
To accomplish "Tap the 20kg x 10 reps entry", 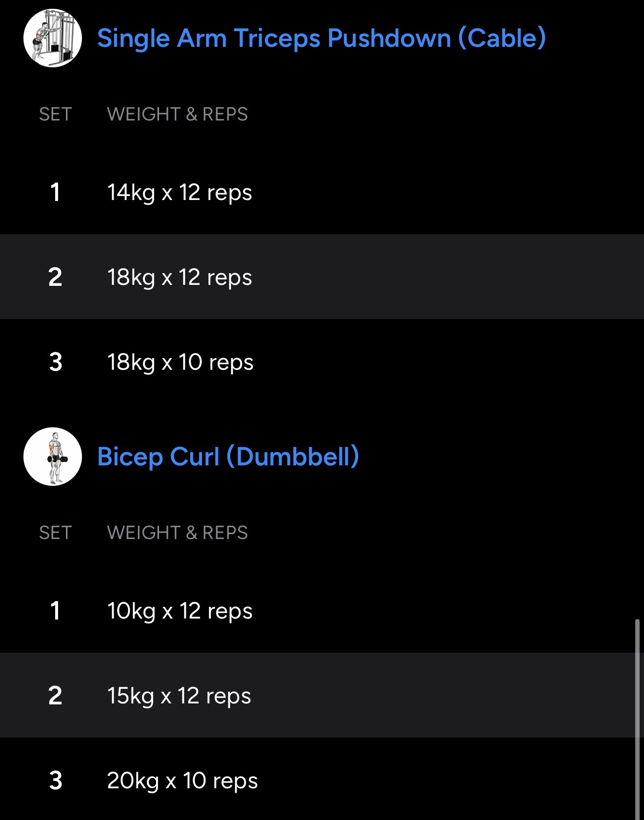I will tap(182, 780).
